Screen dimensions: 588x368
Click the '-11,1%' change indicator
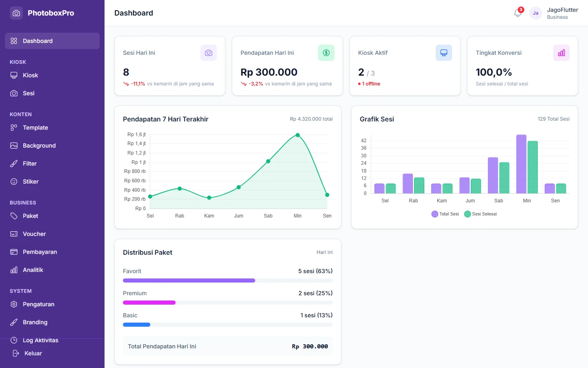(138, 84)
